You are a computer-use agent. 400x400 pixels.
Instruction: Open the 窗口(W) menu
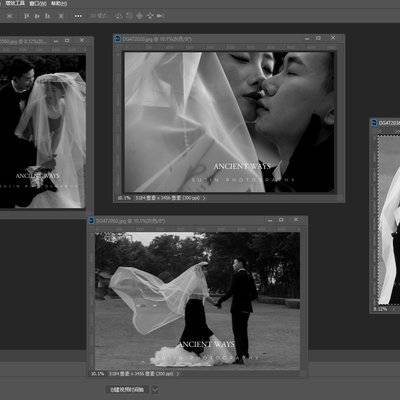point(37,4)
